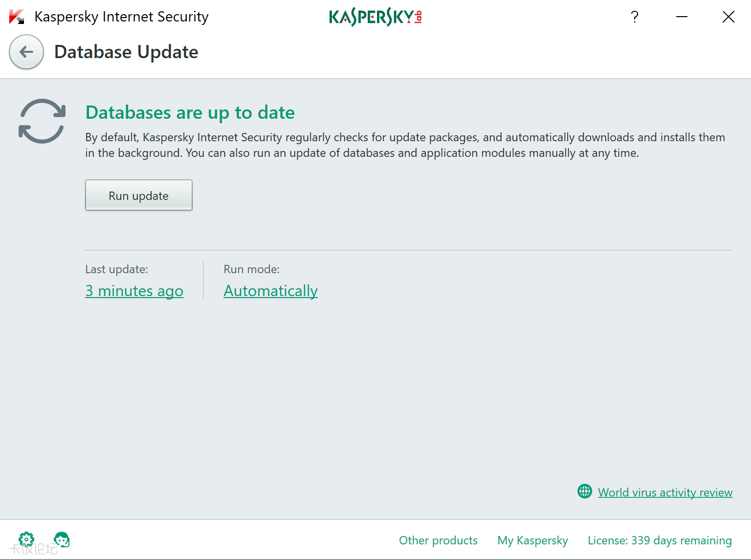This screenshot has width=751, height=560.
Task: Click the 'By default, Kaspersky Internet Security' description
Action: [x=405, y=145]
